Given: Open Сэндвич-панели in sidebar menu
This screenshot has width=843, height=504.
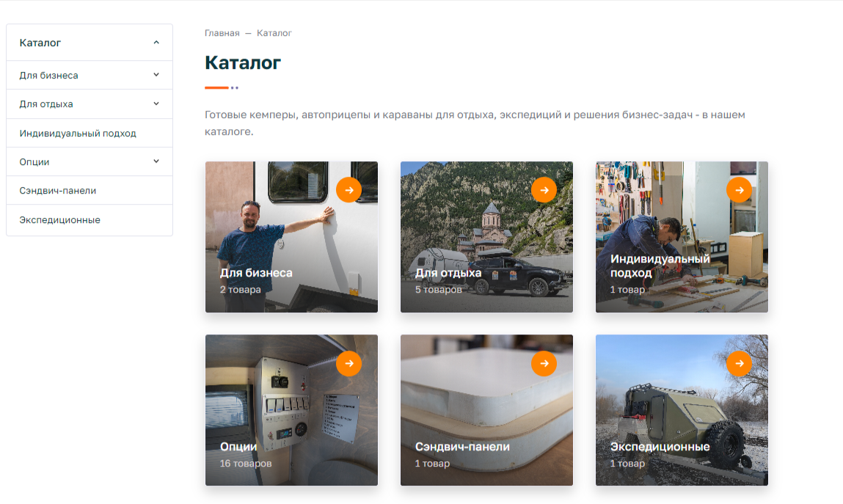Looking at the screenshot, I should [58, 191].
